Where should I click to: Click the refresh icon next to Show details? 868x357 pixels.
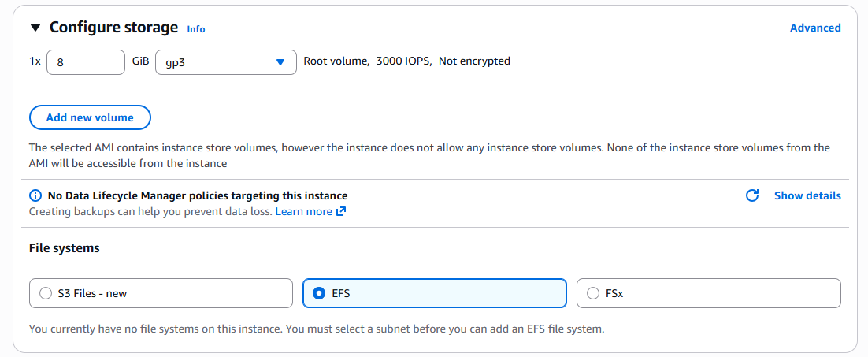click(x=751, y=195)
